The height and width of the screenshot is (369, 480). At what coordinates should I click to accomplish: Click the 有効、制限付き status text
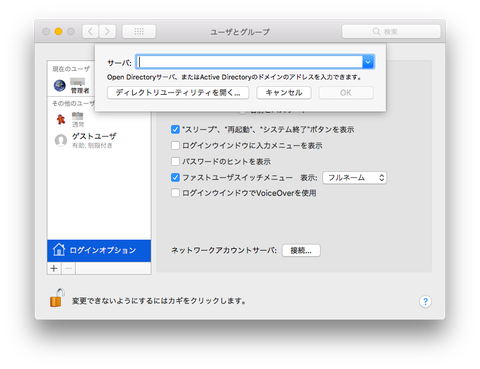click(x=92, y=145)
